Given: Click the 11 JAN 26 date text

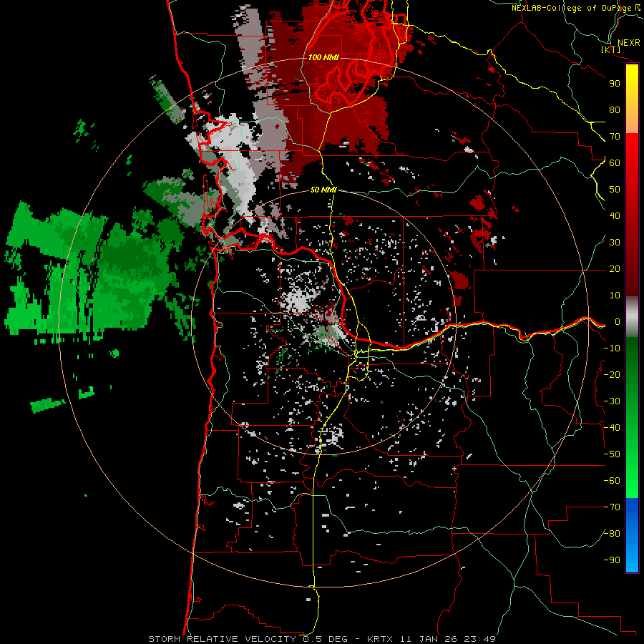Looking at the screenshot, I should coord(428,639).
